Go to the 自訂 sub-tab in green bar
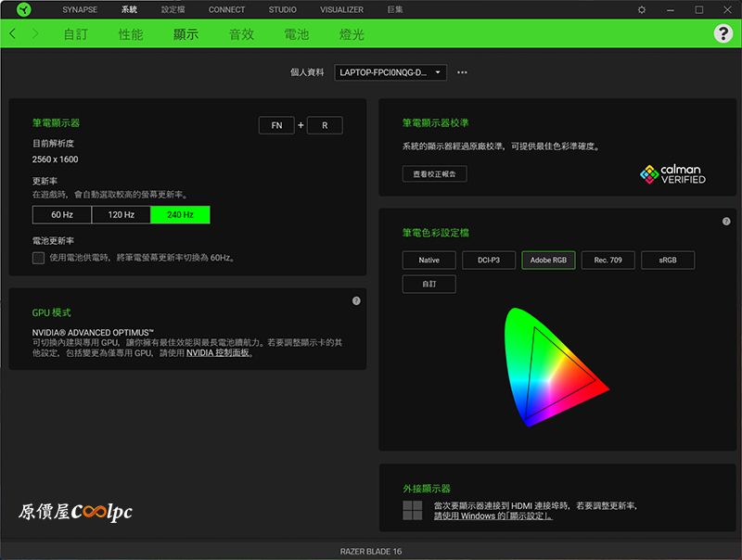Image resolution: width=742 pixels, height=560 pixels. [76, 34]
